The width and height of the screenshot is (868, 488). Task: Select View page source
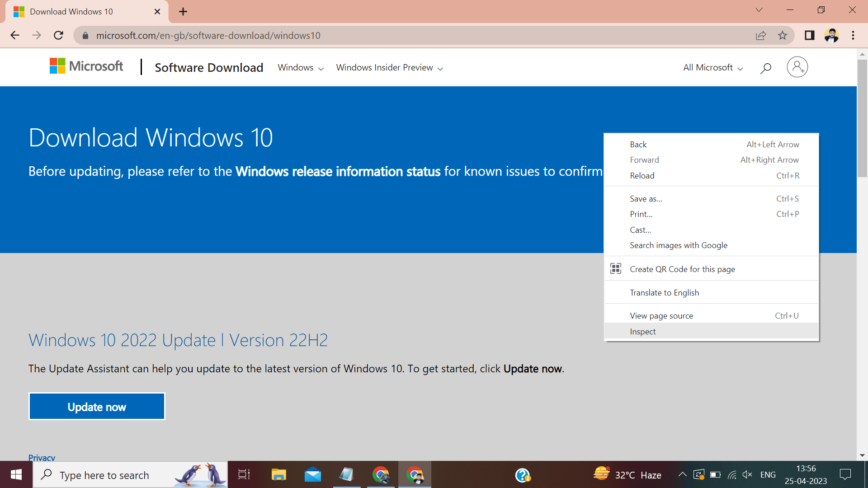[x=711, y=316]
